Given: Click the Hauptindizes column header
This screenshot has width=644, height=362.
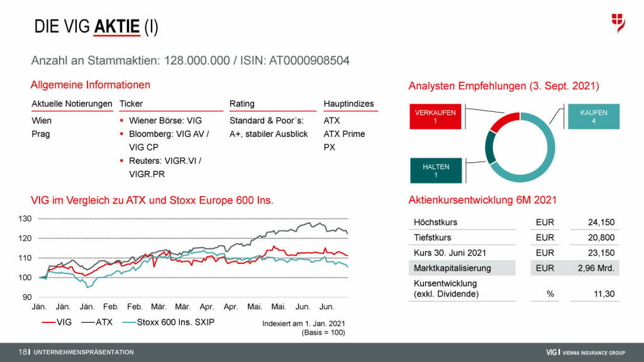Looking at the screenshot, I should 348,104.
